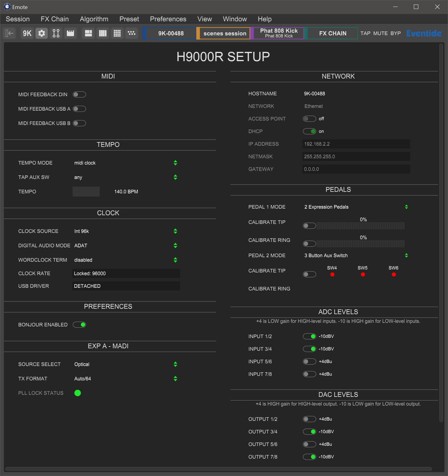
Task: Click the Phat 808 Kick preset button
Action: (x=277, y=33)
